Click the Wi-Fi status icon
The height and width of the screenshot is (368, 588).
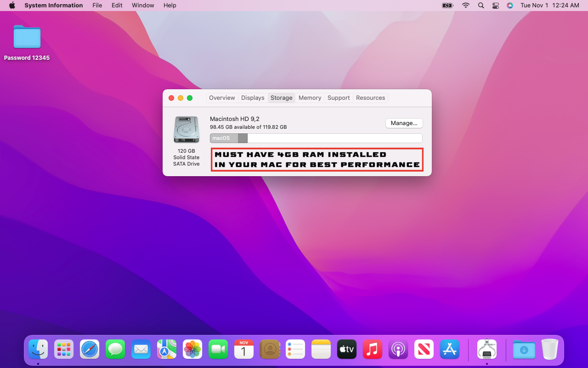[466, 6]
